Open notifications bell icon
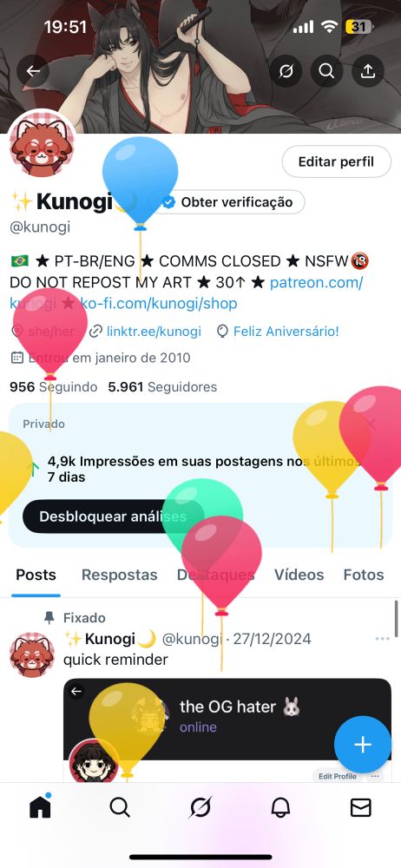 (281, 808)
